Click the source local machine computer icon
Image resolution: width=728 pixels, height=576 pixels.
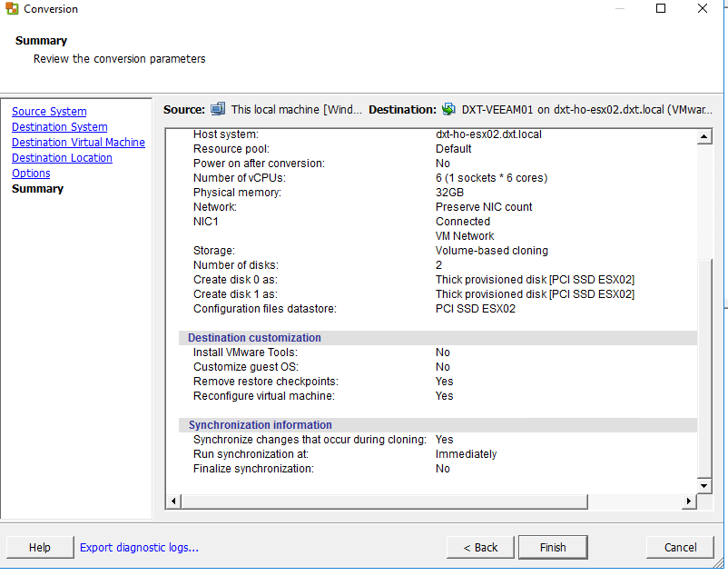coord(218,109)
